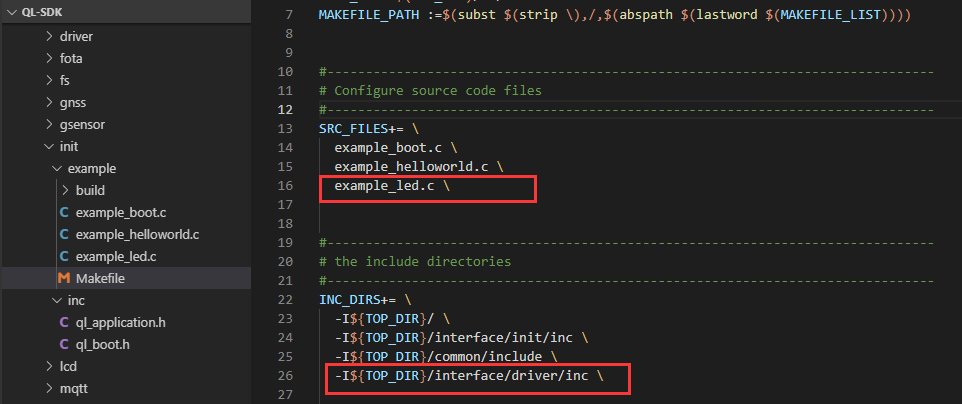Viewport: 962px width, 404px height.
Task: Click the C icon beside example_boot.c
Action: [65, 212]
